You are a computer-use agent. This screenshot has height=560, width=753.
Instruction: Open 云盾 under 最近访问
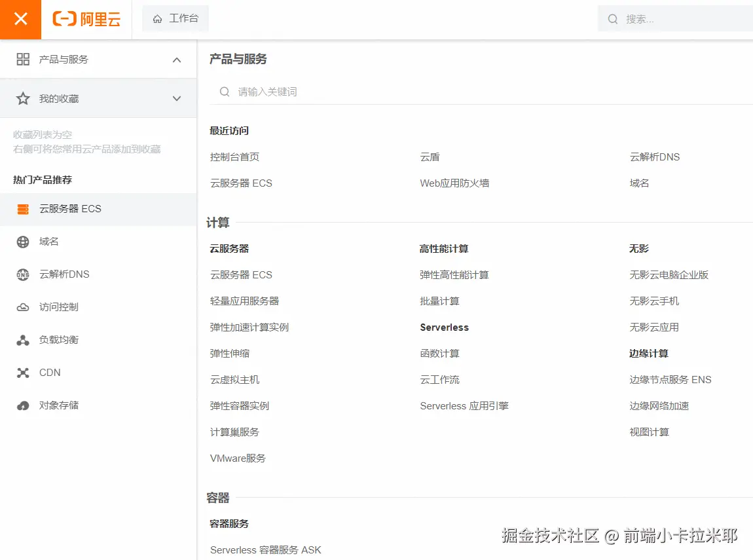click(x=430, y=157)
